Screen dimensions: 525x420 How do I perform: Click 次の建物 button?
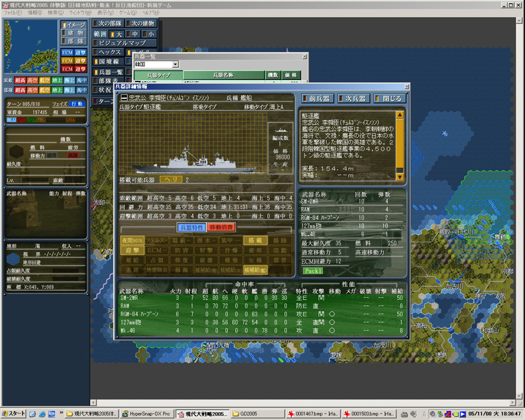click(140, 24)
